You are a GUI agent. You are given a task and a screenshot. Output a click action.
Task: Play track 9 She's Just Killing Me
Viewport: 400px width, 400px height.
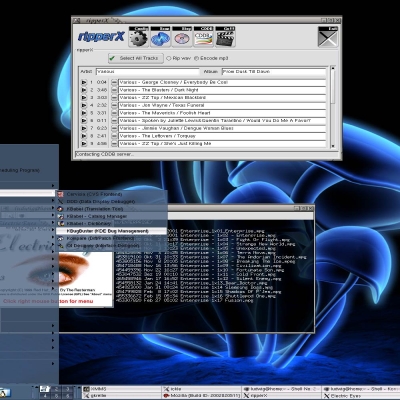pos(84,144)
